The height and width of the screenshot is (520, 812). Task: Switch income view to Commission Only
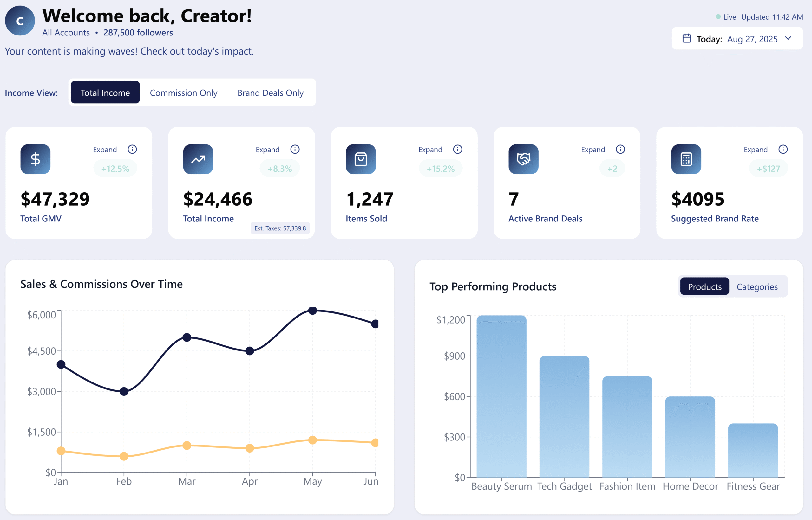pyautogui.click(x=183, y=93)
